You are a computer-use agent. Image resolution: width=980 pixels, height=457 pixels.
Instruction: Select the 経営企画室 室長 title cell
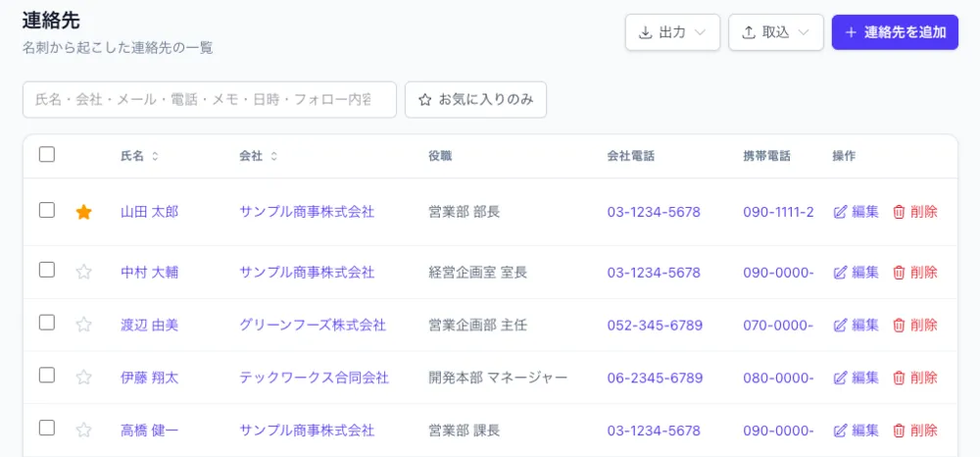pos(478,272)
